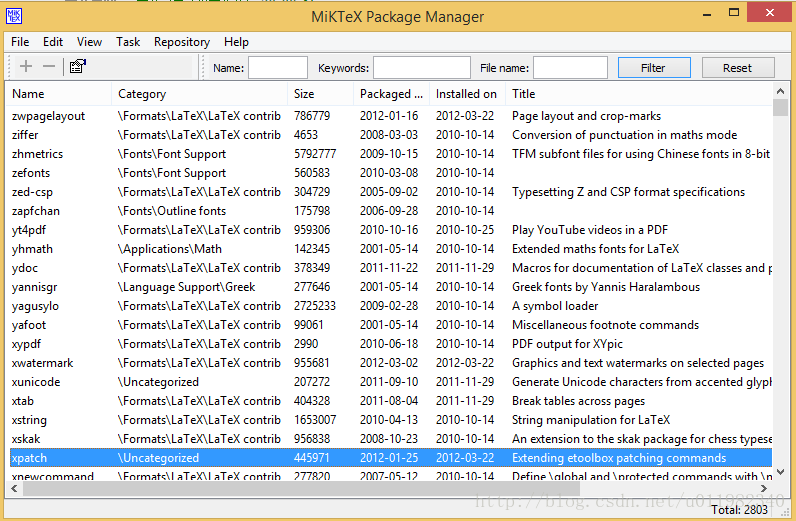Click the '\Applications\Math' category cell
Screen dimensions: 796x521
click(170, 249)
